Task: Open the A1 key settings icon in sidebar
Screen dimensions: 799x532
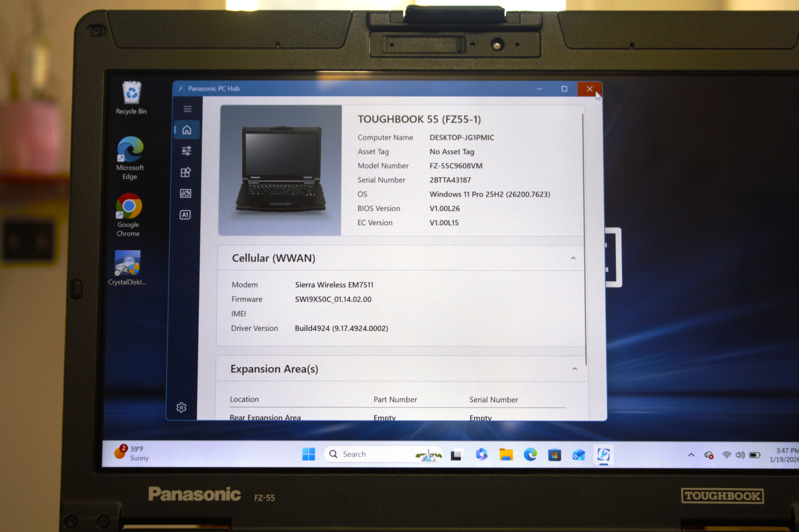Action: [x=185, y=215]
